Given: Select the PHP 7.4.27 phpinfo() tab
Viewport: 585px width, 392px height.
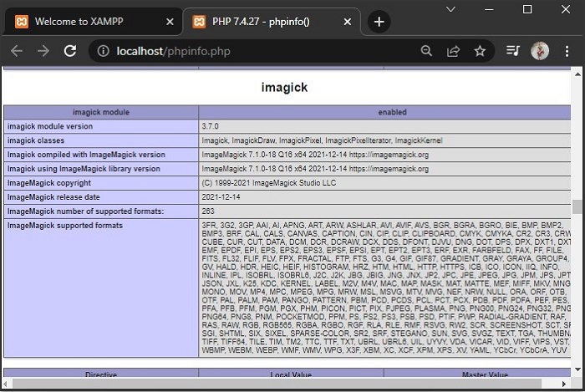Looking at the screenshot, I should [267, 22].
